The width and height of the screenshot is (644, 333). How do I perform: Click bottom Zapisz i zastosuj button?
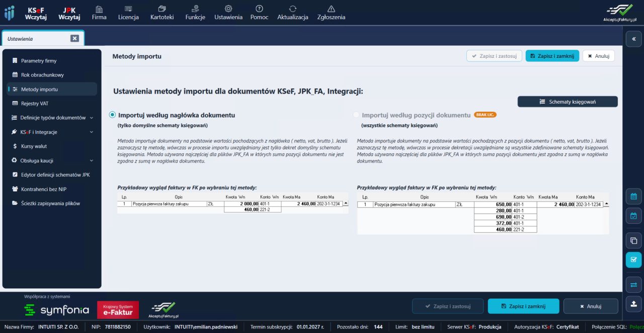pyautogui.click(x=448, y=306)
